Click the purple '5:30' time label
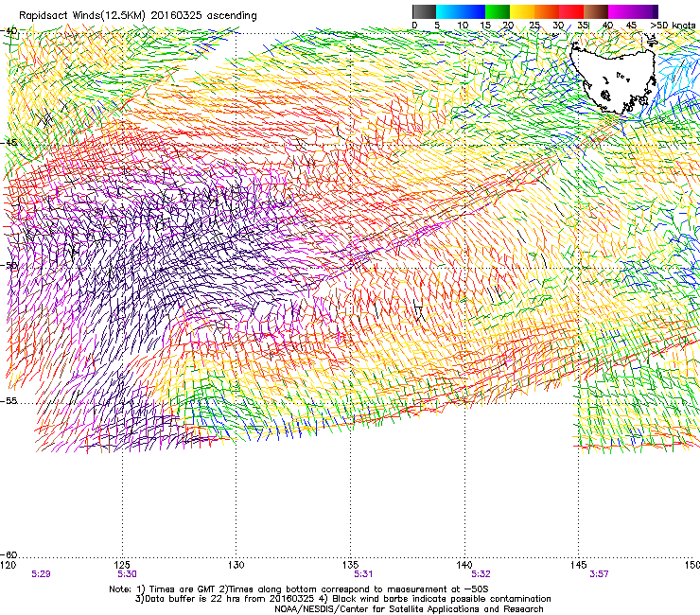Screen dimensions: 700x615 click(128, 574)
